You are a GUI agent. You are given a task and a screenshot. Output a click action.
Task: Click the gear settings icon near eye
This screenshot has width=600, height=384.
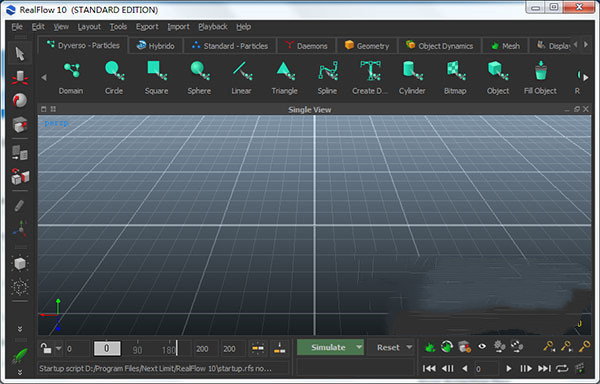[500, 346]
